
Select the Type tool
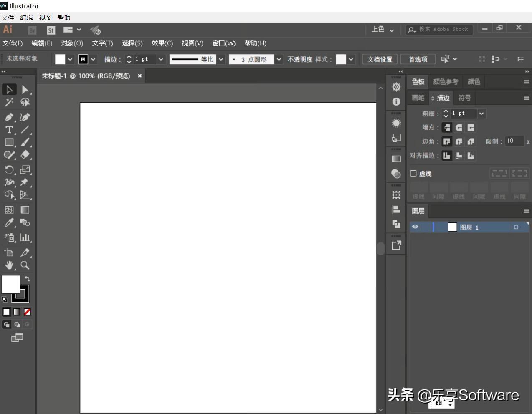tap(9, 130)
